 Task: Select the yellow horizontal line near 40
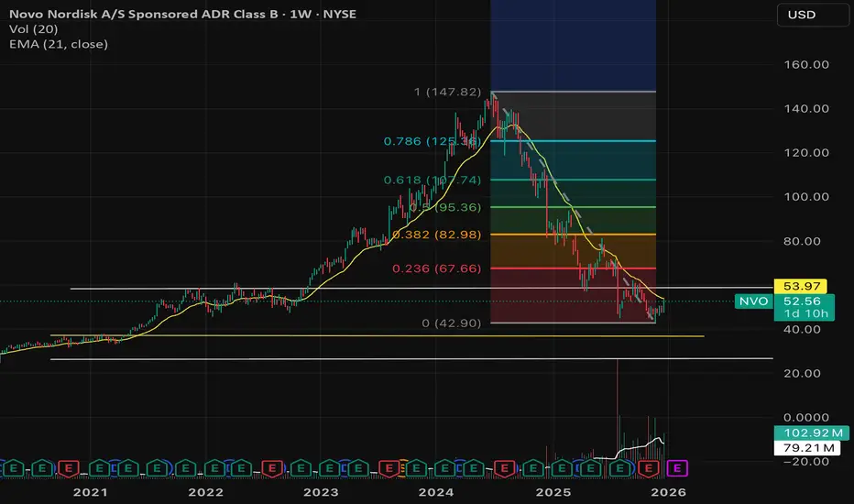pyautogui.click(x=377, y=335)
